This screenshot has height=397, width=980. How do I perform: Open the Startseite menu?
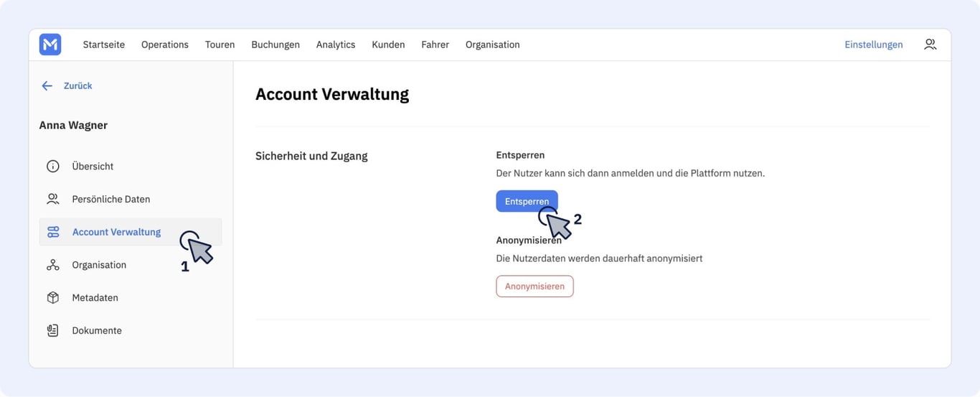click(104, 45)
